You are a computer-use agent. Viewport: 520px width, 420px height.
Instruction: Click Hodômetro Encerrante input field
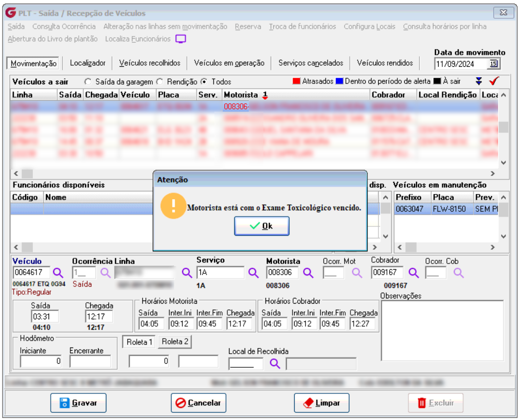[90, 361]
